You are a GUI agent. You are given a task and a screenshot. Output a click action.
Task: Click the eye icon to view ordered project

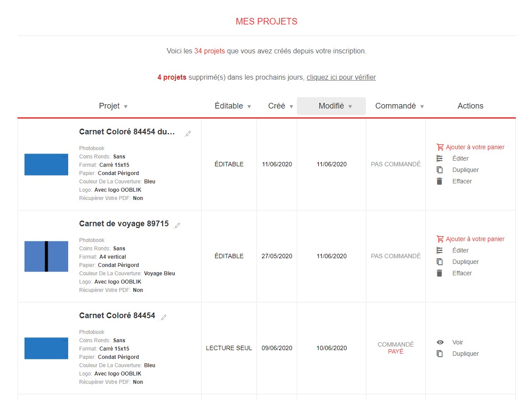(x=440, y=342)
